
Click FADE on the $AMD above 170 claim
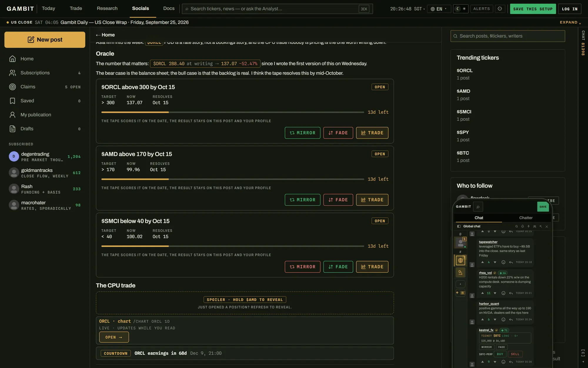(338, 200)
